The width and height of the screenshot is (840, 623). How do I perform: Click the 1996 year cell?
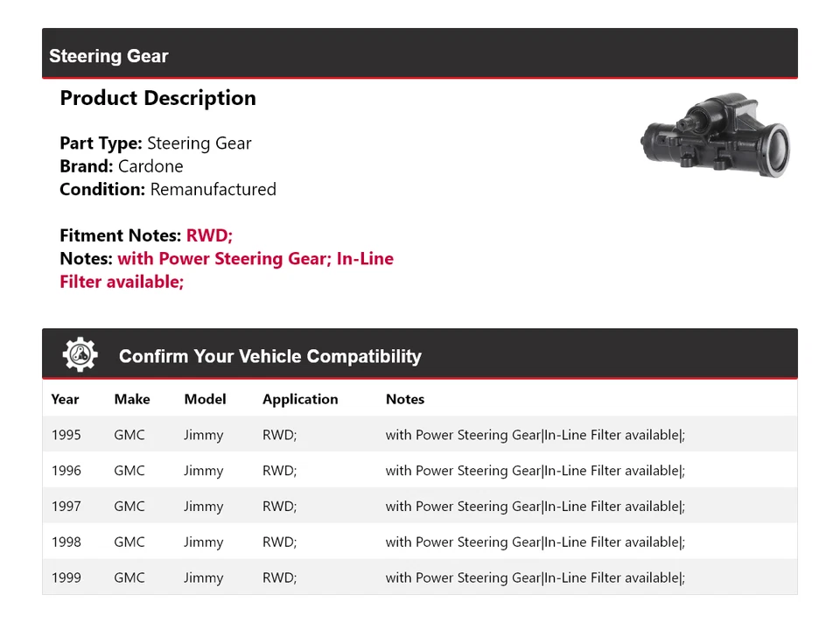[66, 471]
